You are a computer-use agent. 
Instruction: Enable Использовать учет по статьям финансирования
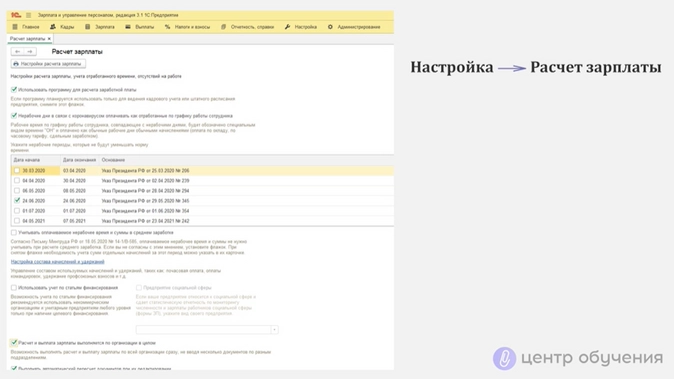point(14,287)
